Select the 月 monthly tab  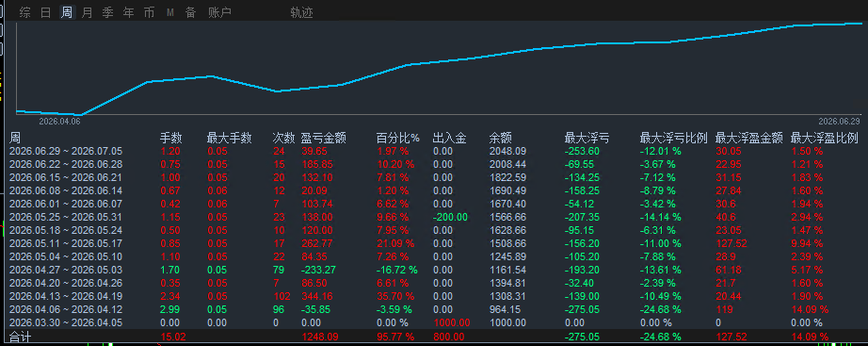point(87,13)
